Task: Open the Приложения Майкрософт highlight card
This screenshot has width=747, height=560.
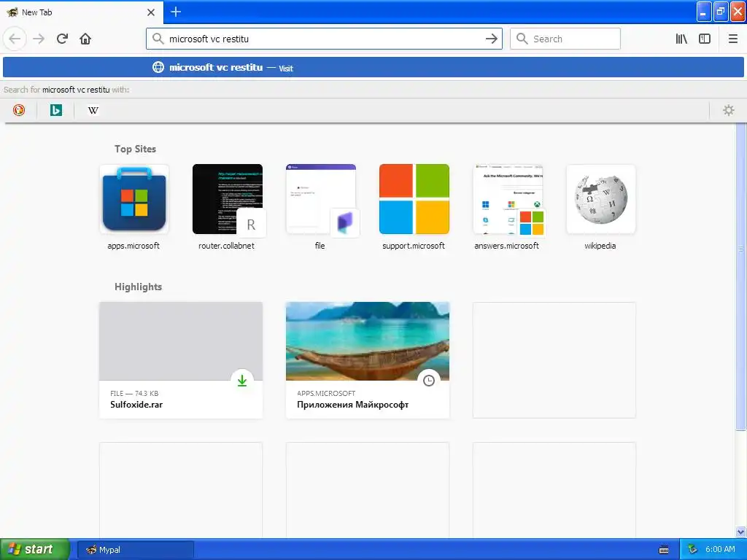Action: click(368, 360)
